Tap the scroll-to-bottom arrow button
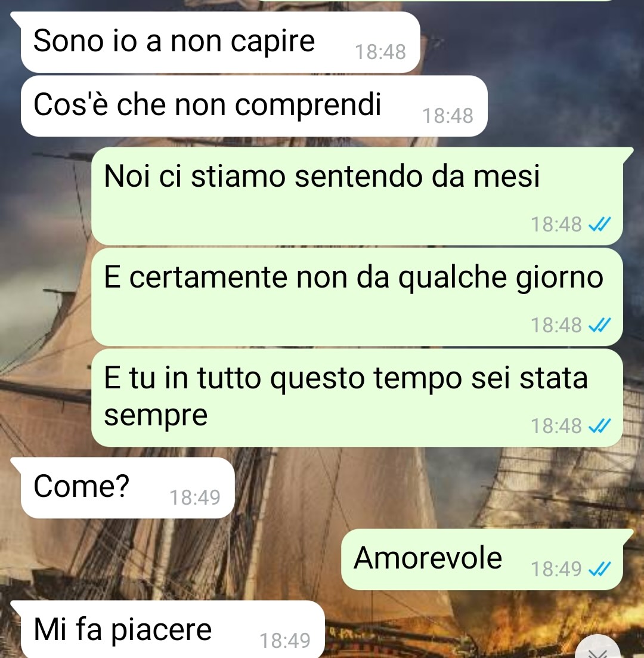This screenshot has height=658, width=644. click(598, 648)
